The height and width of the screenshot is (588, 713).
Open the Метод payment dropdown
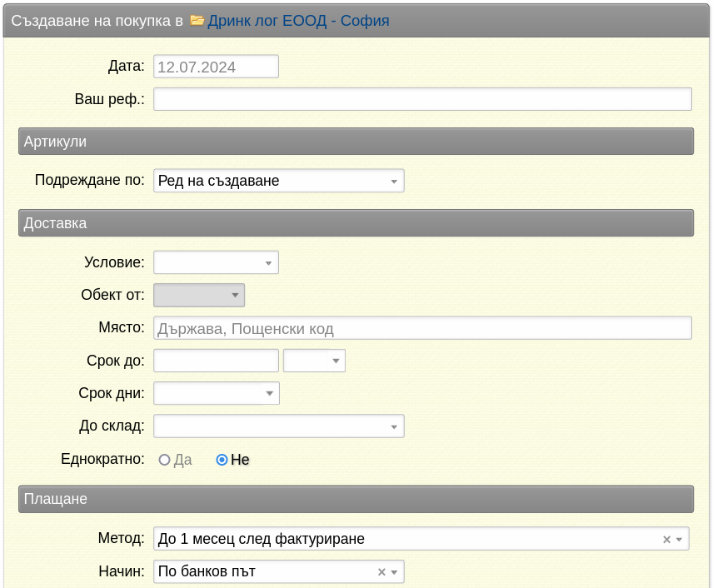click(421, 539)
